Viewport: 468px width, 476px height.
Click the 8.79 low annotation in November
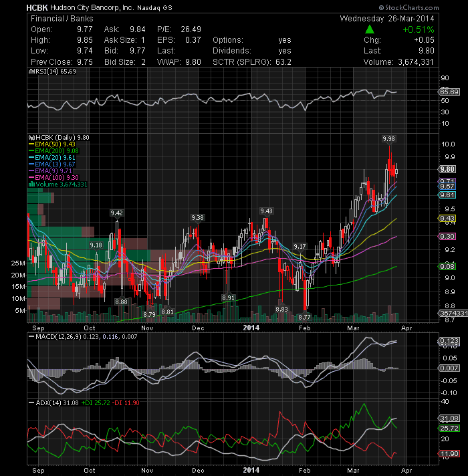[x=149, y=314]
